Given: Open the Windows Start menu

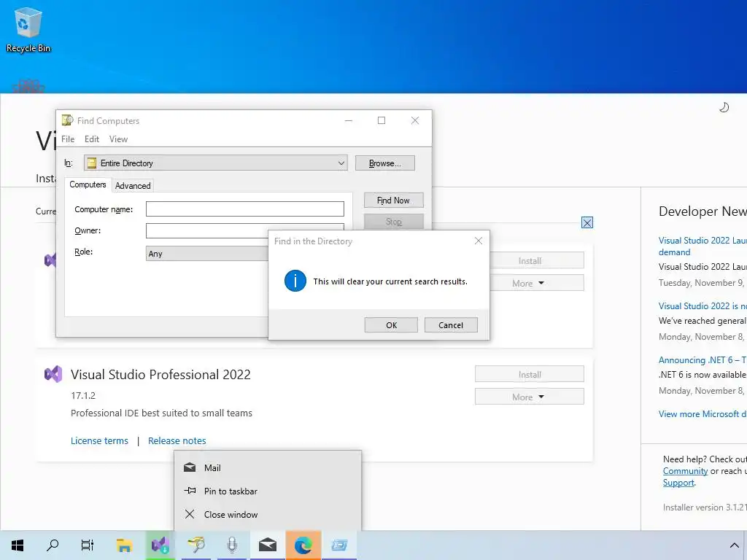Looking at the screenshot, I should [18, 545].
